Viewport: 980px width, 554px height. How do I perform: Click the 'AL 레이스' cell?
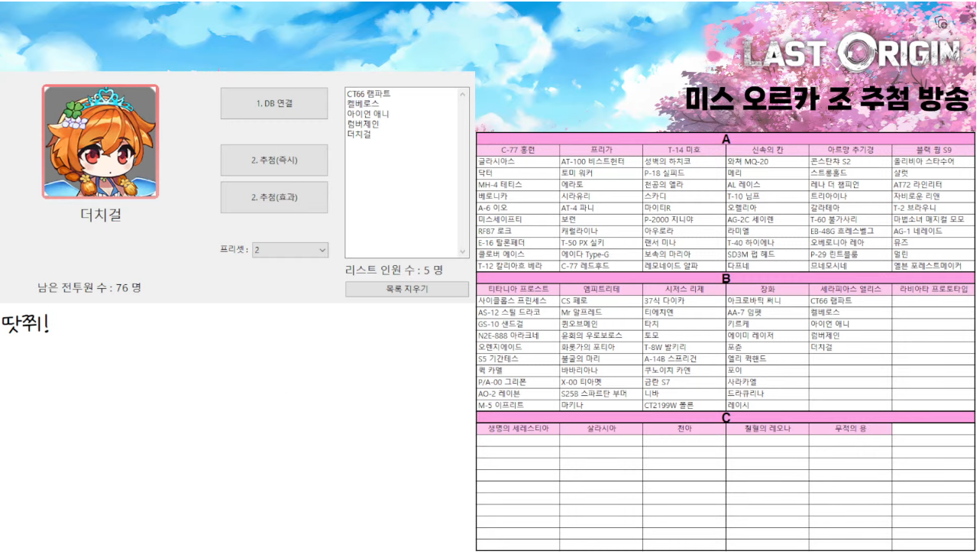pos(768,185)
